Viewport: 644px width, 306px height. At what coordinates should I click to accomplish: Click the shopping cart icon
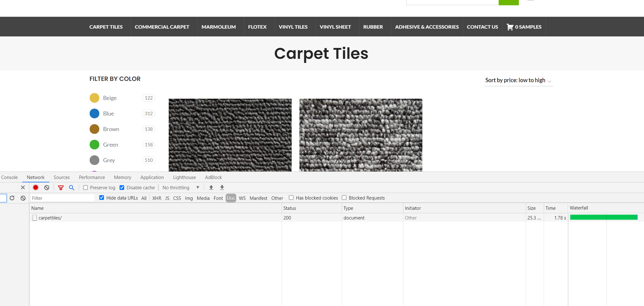click(510, 27)
